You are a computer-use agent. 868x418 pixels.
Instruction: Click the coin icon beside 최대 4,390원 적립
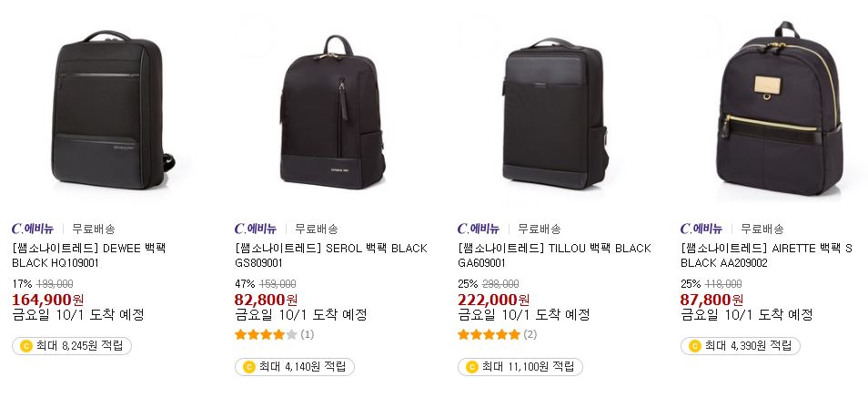[x=695, y=346]
